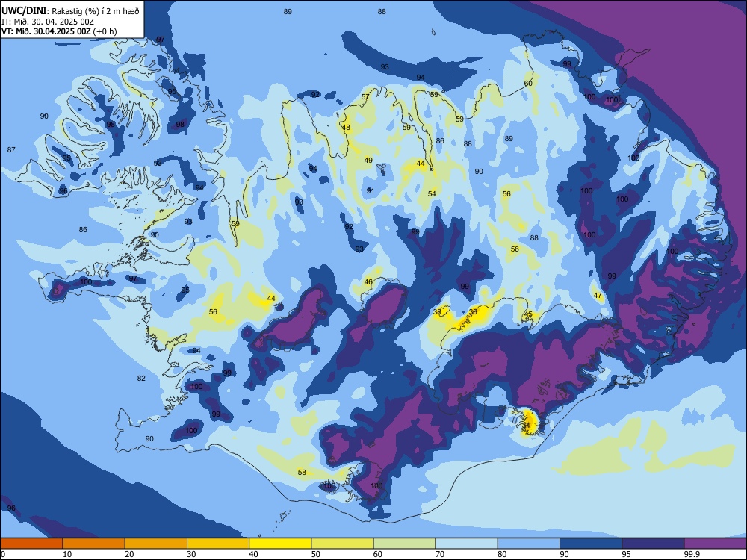Select the orange 10–20 legend color block
The height and width of the screenshot is (560, 747).
pos(94,544)
